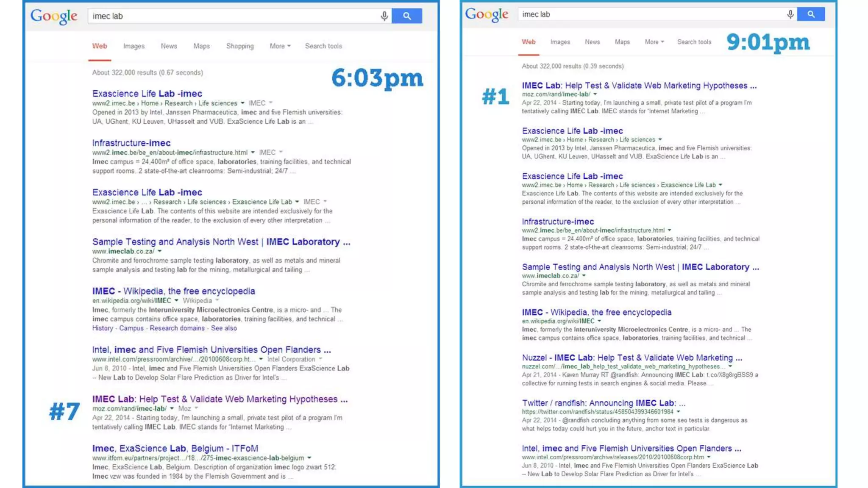Expand the arrow next to www.imeclab.co.za in left panel
Viewport: 868px width, 488px height.
[160, 251]
